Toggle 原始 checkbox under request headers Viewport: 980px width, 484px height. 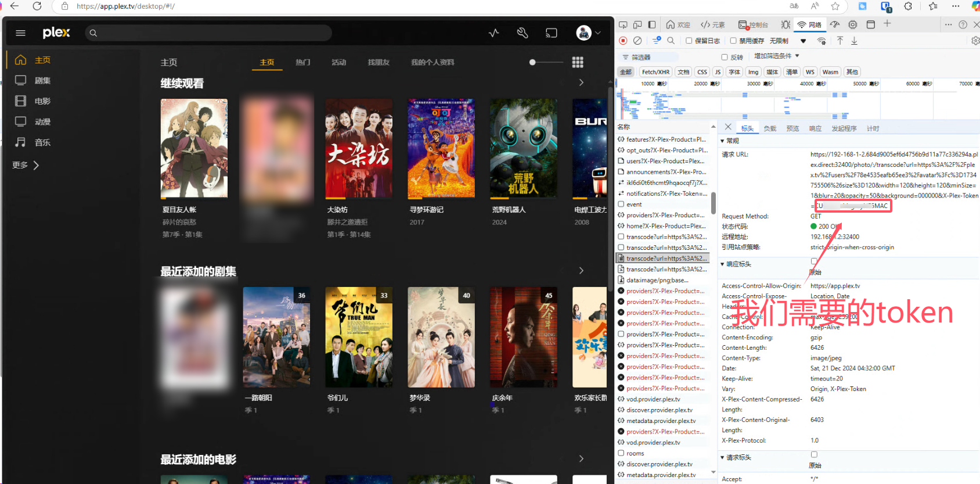click(814, 454)
